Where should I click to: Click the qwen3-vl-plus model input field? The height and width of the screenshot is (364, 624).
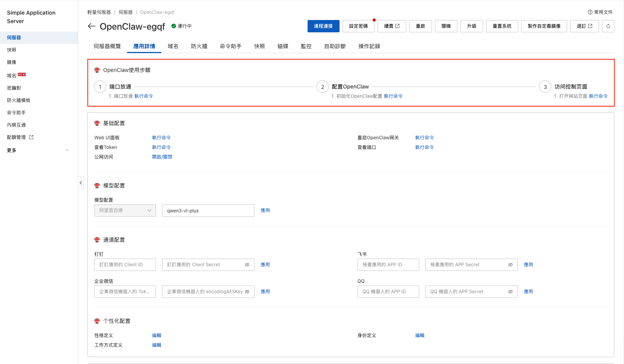coord(208,210)
